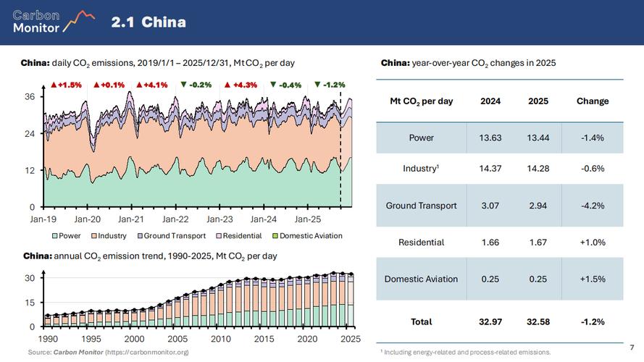
Task: Click the red up triangle beside +4.3%
Action: pyautogui.click(x=227, y=85)
